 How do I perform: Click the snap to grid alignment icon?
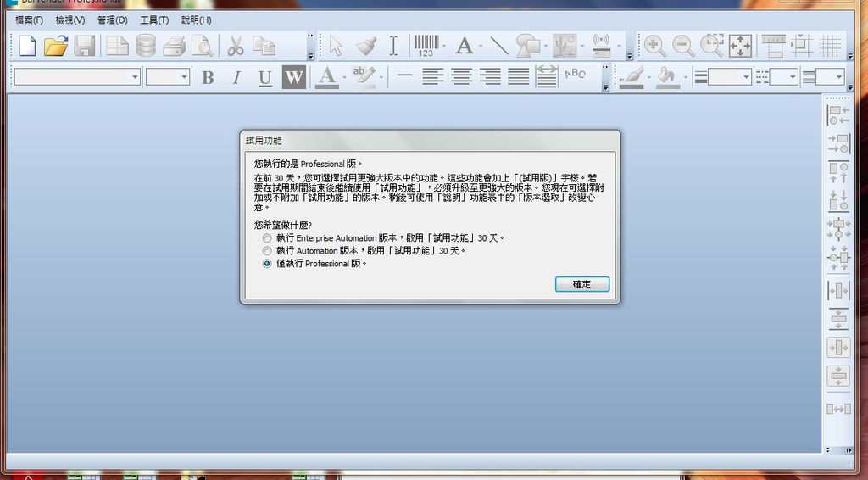point(802,46)
